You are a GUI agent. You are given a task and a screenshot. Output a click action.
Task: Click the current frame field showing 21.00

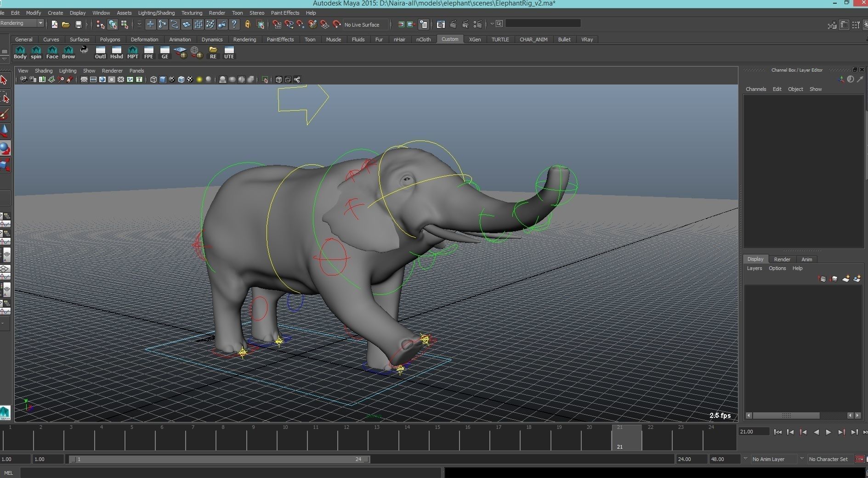click(x=754, y=432)
